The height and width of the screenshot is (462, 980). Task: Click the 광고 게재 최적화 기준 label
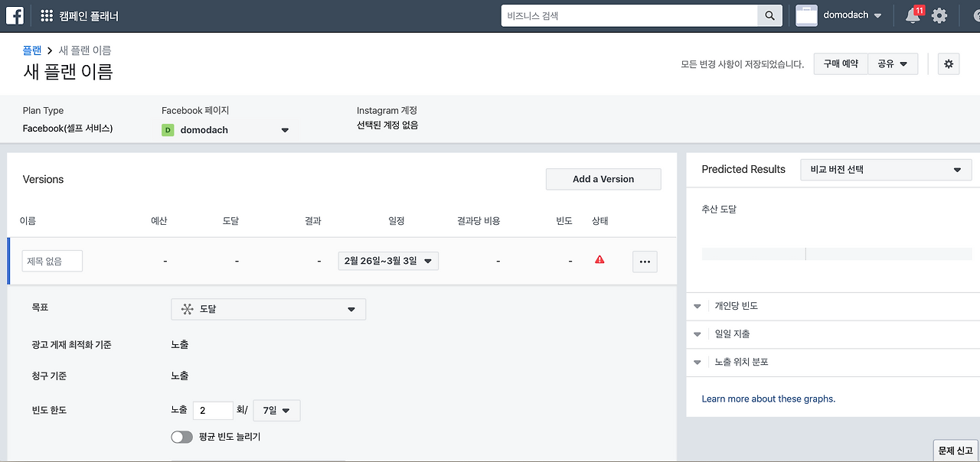72,345
